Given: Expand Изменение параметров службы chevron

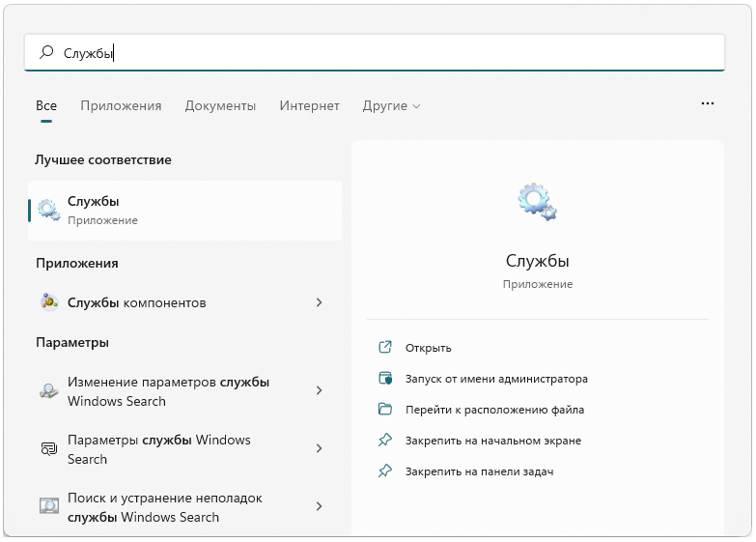Looking at the screenshot, I should tap(319, 391).
